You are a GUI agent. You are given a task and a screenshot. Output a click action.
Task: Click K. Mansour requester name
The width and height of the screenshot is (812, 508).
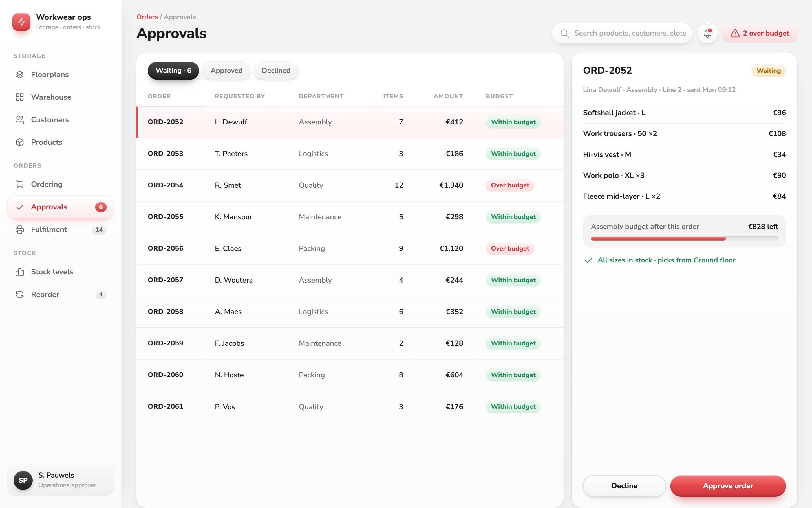tap(233, 217)
